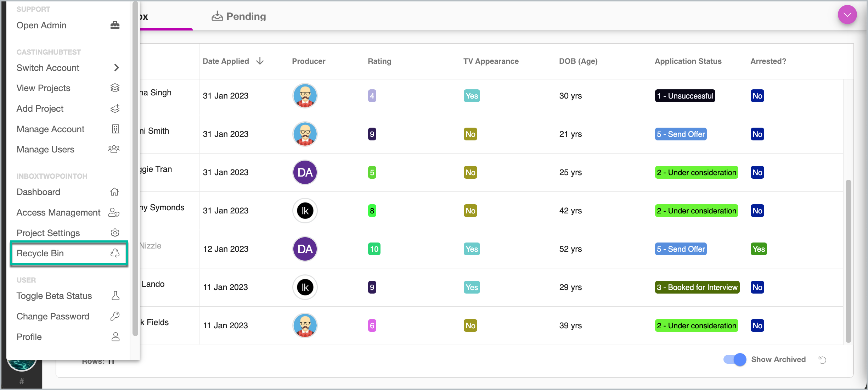868x390 pixels.
Task: Click the Open Admin toolbox icon
Action: [x=115, y=25]
